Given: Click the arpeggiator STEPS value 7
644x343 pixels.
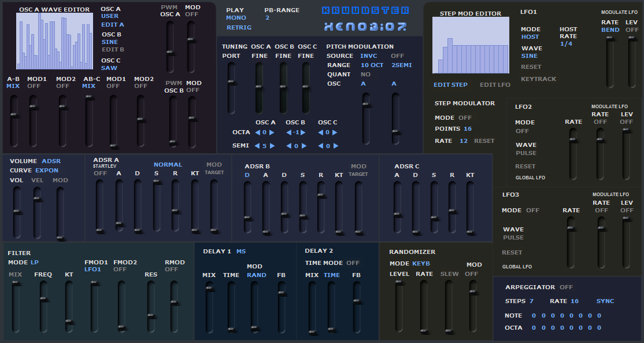Looking at the screenshot, I should pos(531,301).
